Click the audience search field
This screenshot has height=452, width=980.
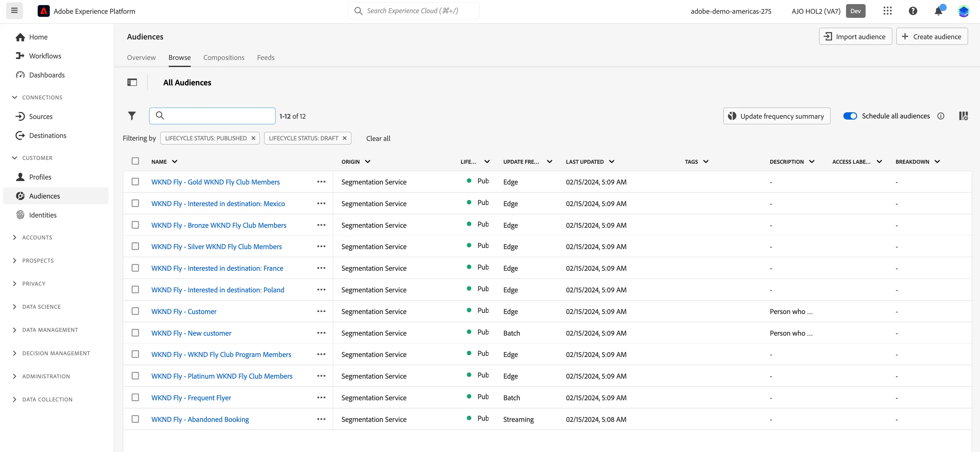click(212, 116)
